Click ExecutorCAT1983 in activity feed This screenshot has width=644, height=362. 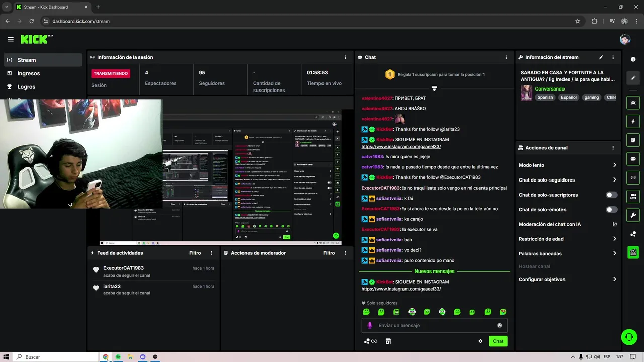(x=123, y=268)
